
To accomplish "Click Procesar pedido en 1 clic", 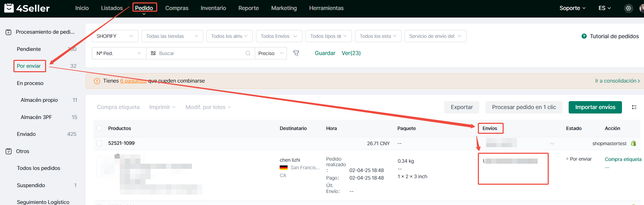I will tap(524, 107).
